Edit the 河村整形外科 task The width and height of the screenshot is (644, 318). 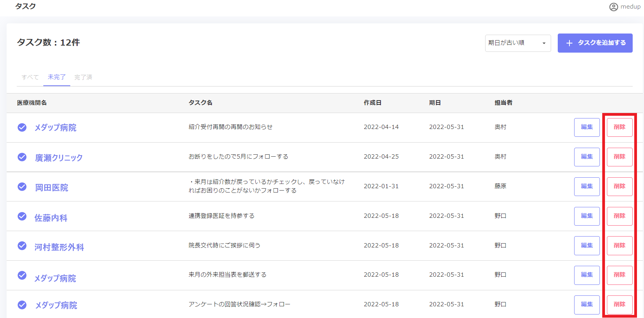[x=587, y=246]
